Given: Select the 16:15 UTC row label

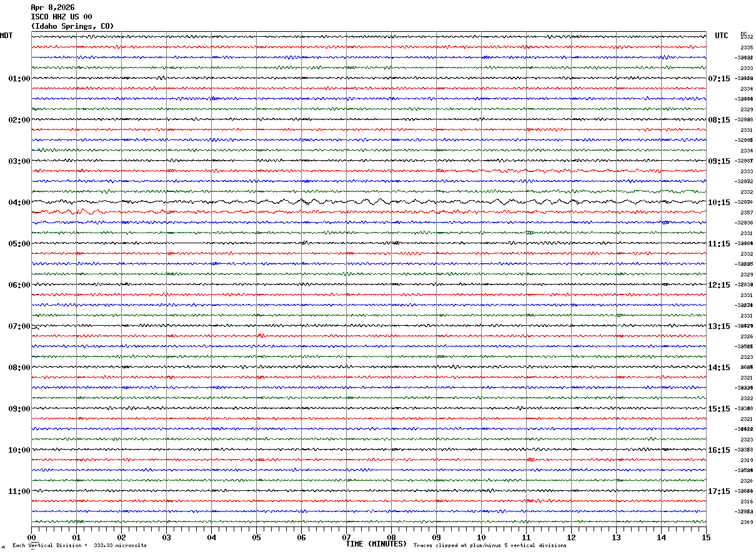Looking at the screenshot, I should [x=719, y=450].
